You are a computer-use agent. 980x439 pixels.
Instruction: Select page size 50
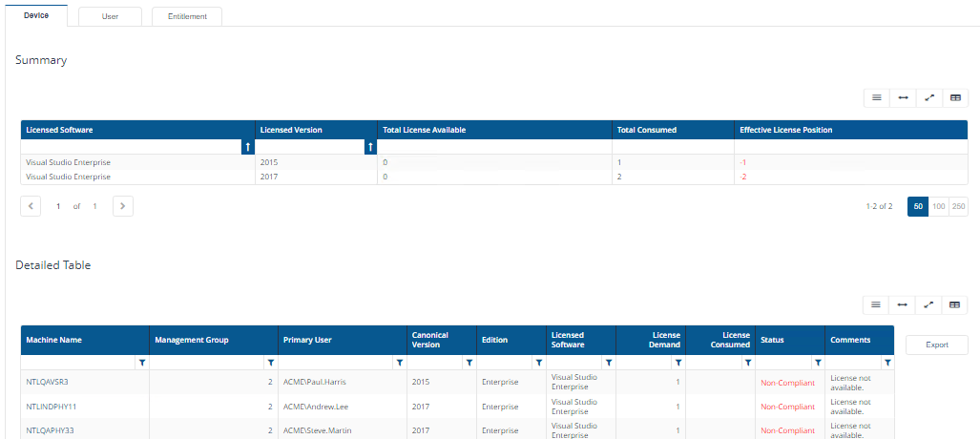click(x=918, y=206)
